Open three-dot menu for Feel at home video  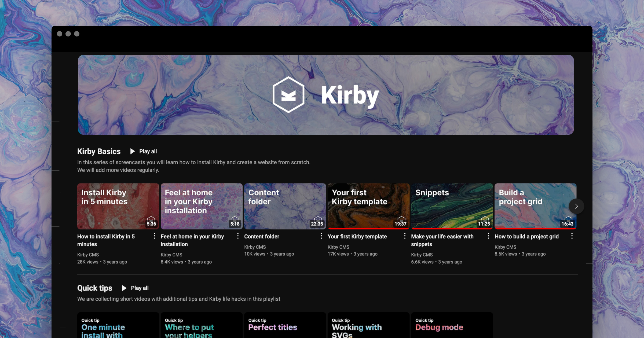(238, 236)
